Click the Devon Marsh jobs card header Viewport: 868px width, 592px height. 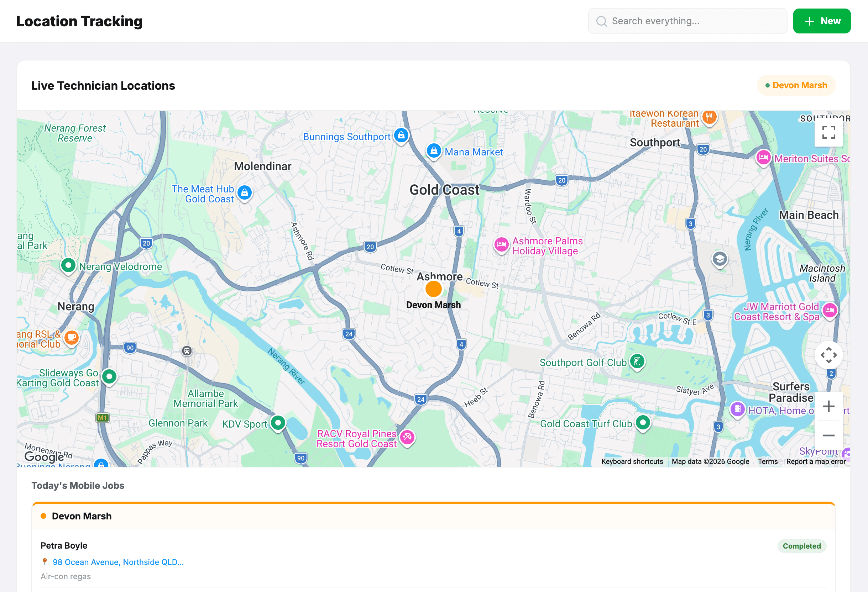coord(433,516)
